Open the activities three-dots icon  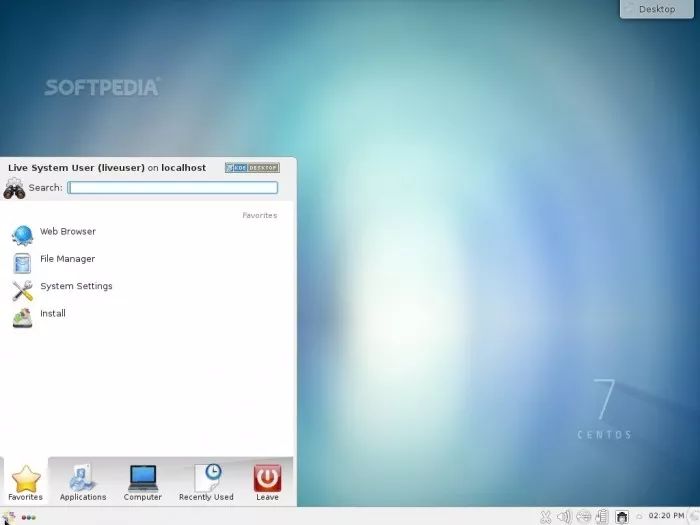tap(29, 517)
